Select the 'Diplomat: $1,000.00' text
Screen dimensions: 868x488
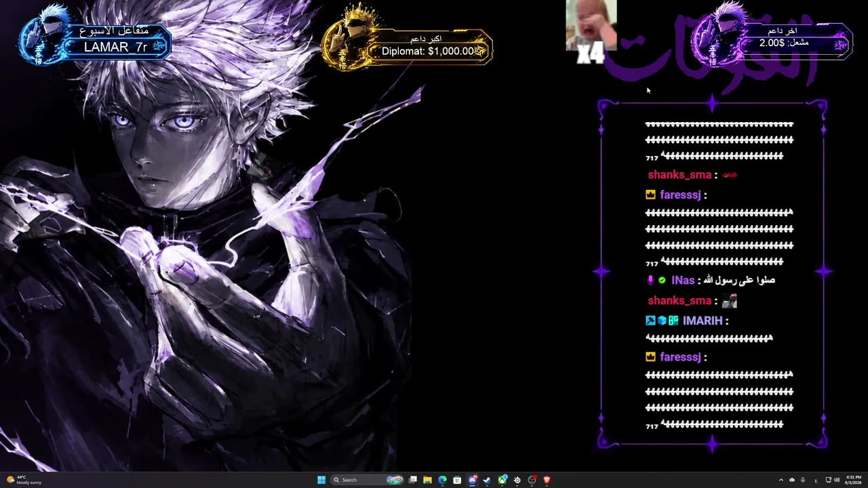point(428,52)
